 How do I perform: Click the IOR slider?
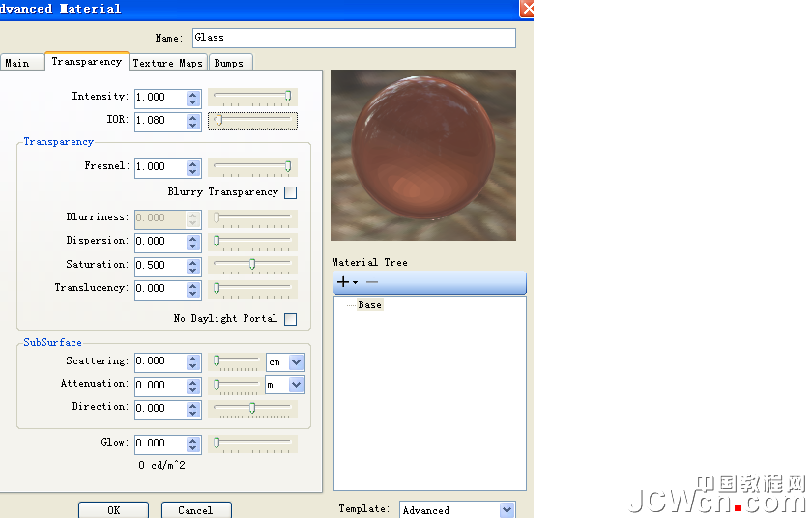click(252, 121)
